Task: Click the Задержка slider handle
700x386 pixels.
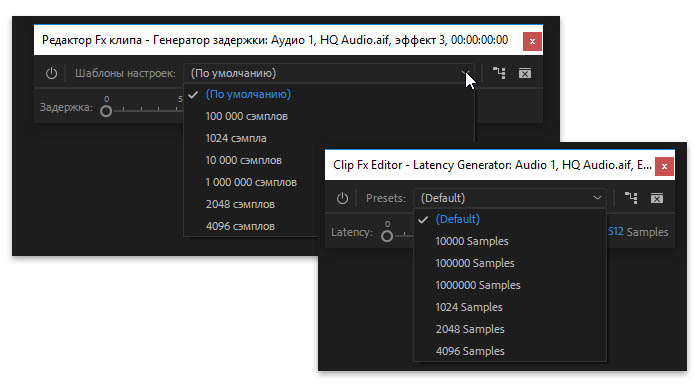Action: pyautogui.click(x=106, y=111)
